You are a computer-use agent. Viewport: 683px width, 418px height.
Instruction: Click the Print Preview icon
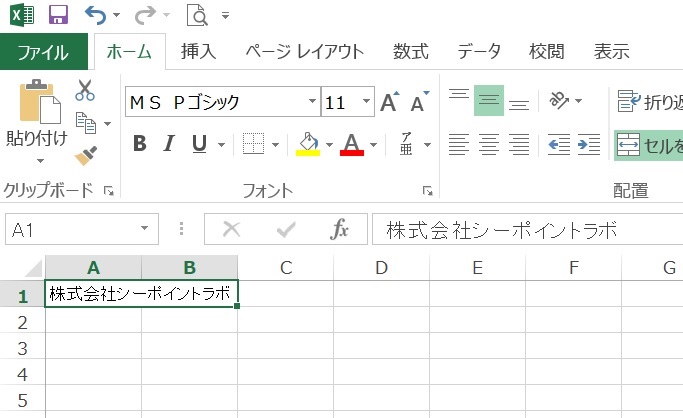(x=196, y=15)
